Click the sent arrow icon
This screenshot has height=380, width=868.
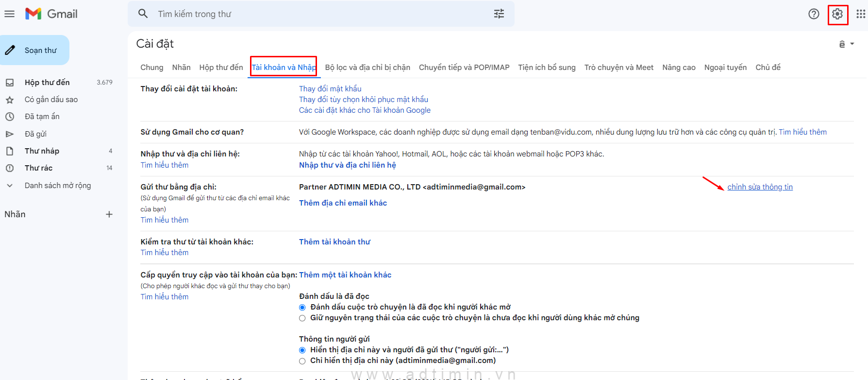coord(10,134)
